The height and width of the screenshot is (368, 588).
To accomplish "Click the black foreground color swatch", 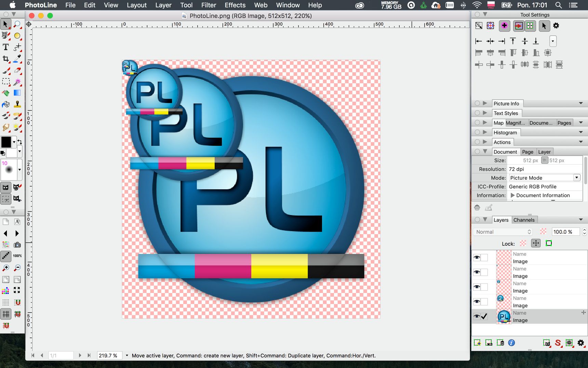I will point(6,142).
